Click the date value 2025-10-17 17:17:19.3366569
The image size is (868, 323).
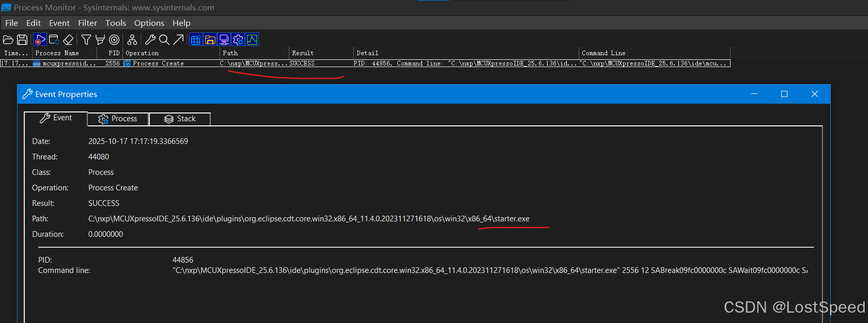coord(138,141)
